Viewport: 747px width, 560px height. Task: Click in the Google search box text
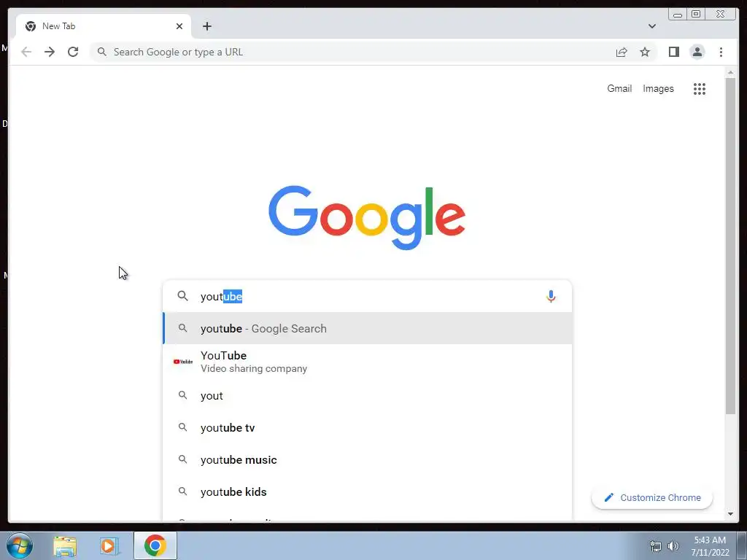click(x=367, y=296)
